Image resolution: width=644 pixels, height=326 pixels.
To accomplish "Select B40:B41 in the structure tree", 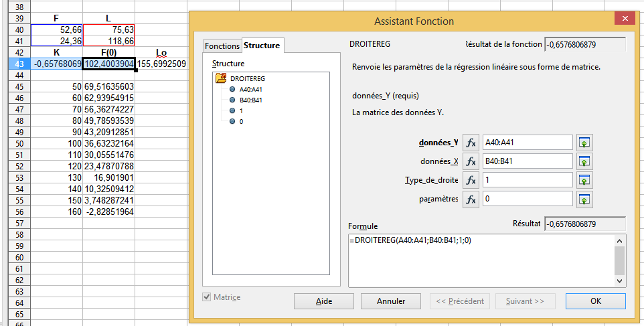I will [251, 100].
